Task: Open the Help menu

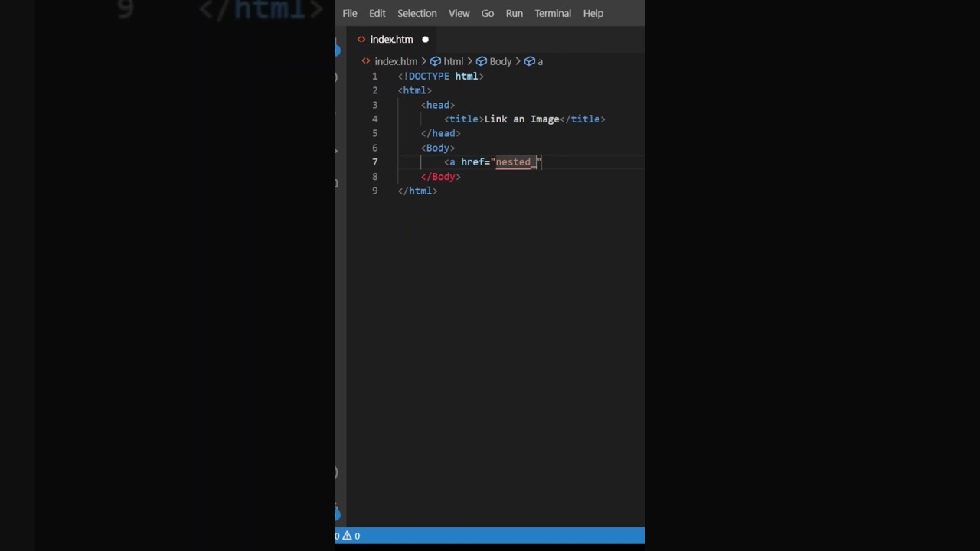Action: (x=593, y=13)
